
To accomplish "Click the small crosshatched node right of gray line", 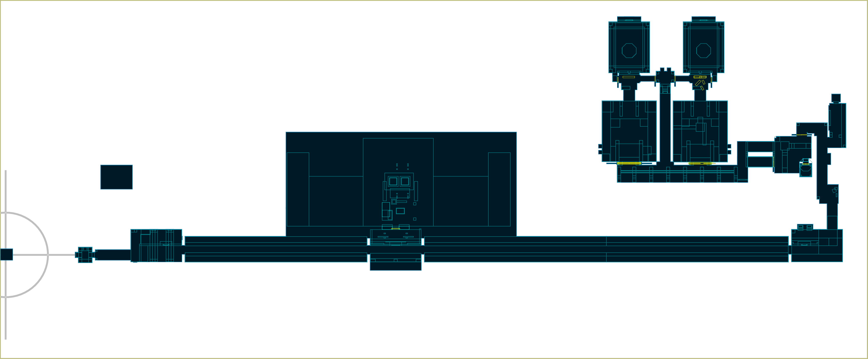I will pyautogui.click(x=85, y=255).
